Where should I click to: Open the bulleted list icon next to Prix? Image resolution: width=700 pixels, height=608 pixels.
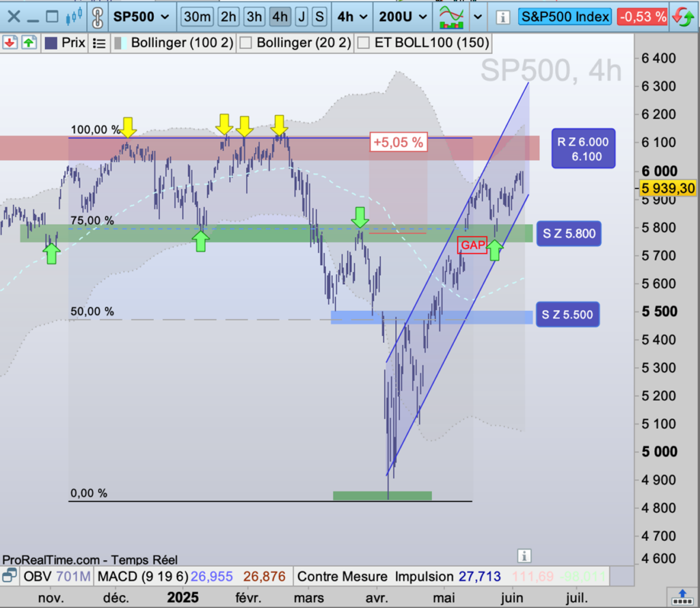98,43
